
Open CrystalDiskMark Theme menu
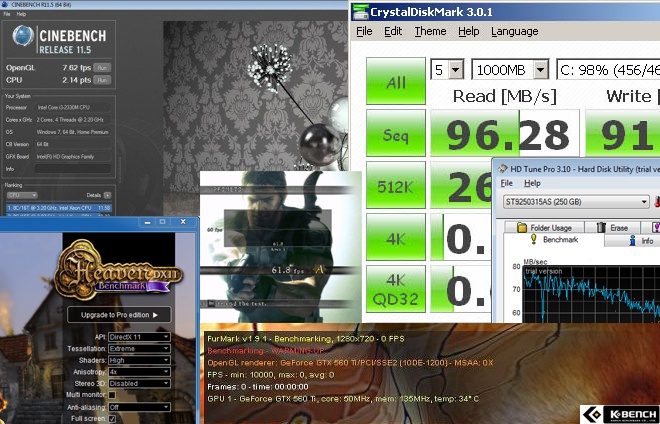430,32
